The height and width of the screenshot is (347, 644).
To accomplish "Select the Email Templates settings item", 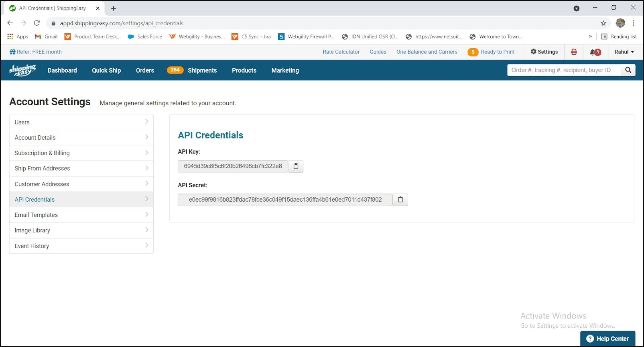I will [81, 215].
